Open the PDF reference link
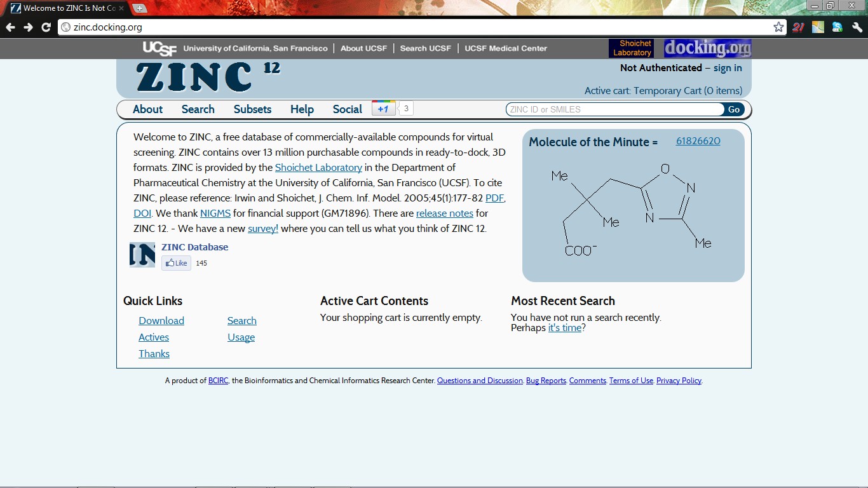Image resolution: width=868 pixels, height=488 pixels. coord(494,198)
